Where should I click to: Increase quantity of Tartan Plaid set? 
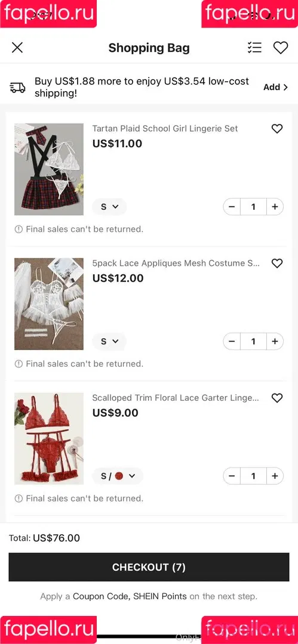coord(275,206)
